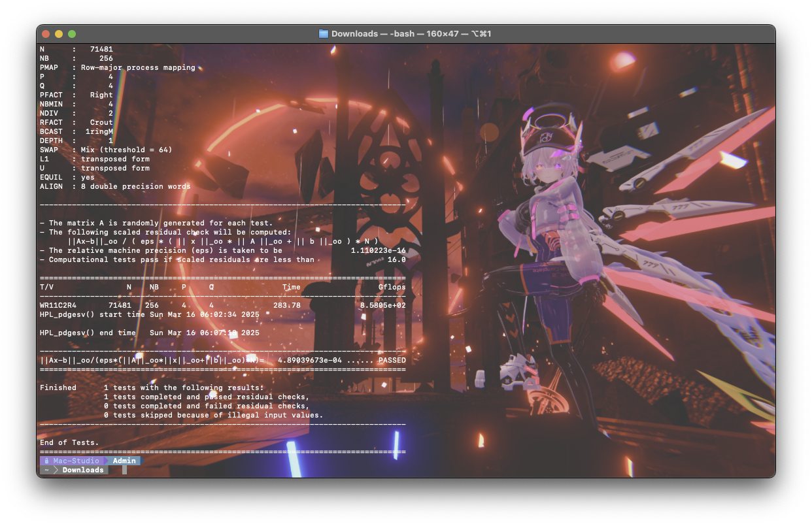This screenshot has width=812, height=526.
Task: Click the time value "283.78"
Action: click(287, 305)
